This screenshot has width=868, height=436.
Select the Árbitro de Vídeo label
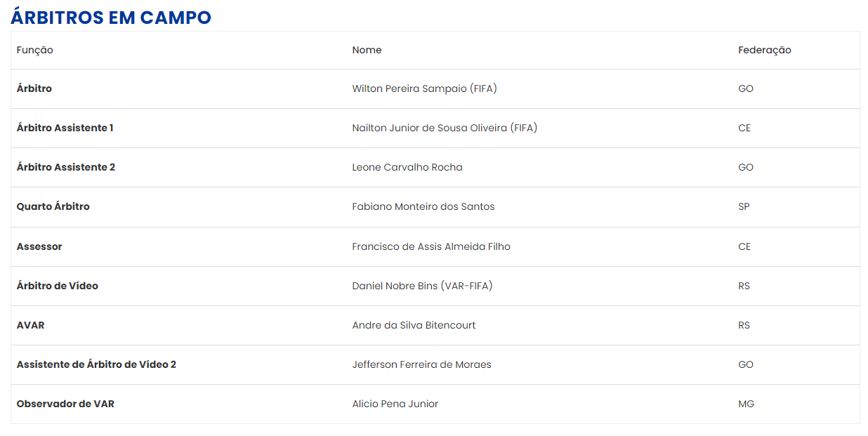click(58, 286)
